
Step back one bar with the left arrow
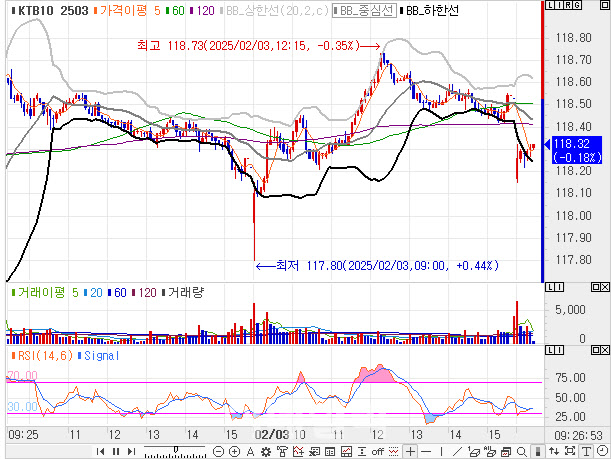[x=100, y=451]
